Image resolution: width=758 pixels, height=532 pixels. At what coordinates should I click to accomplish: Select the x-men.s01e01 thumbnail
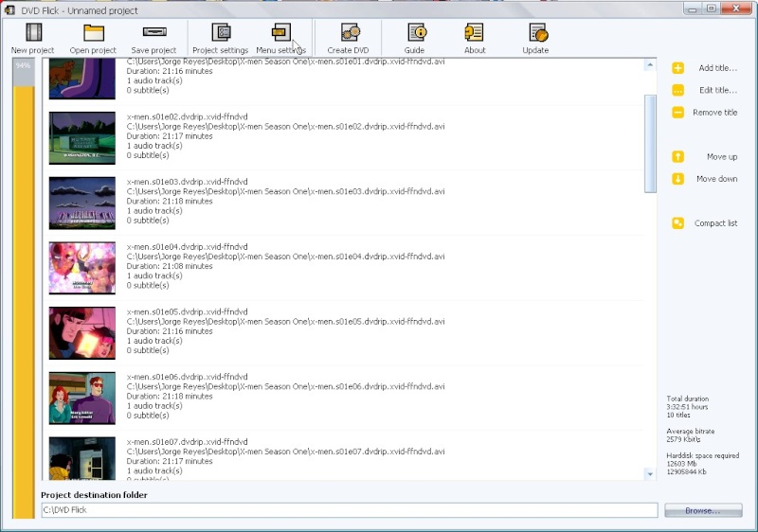(82, 79)
